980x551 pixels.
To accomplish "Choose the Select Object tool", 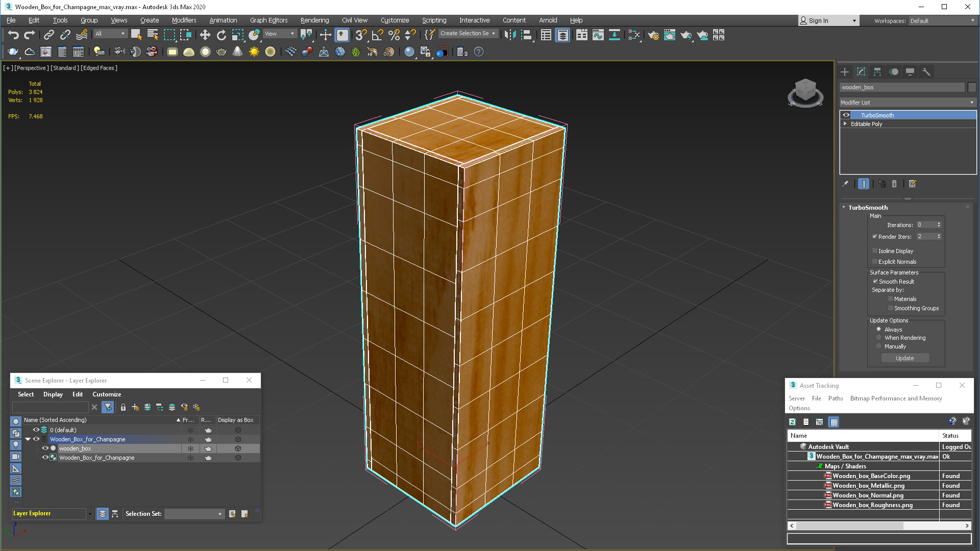I will point(136,35).
